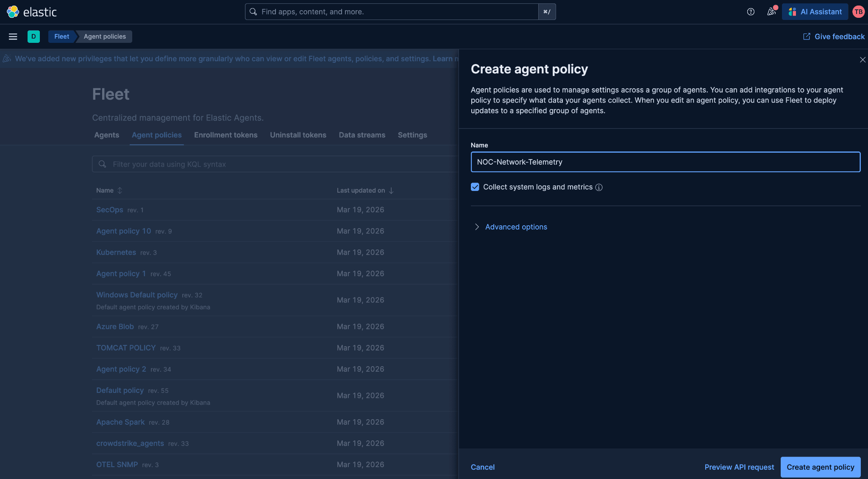Screen dimensions: 868x479
Task: Open Windows Default policy
Action: [x=137, y=295]
